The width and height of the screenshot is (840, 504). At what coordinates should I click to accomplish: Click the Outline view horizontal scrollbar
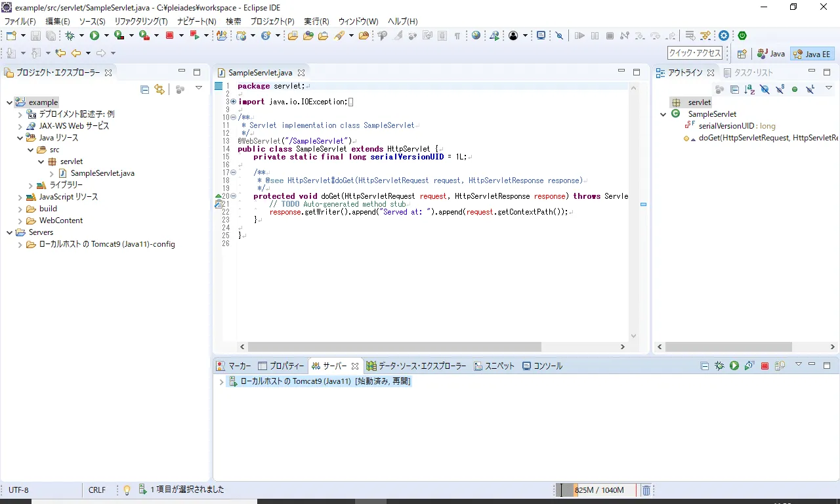tap(729, 346)
